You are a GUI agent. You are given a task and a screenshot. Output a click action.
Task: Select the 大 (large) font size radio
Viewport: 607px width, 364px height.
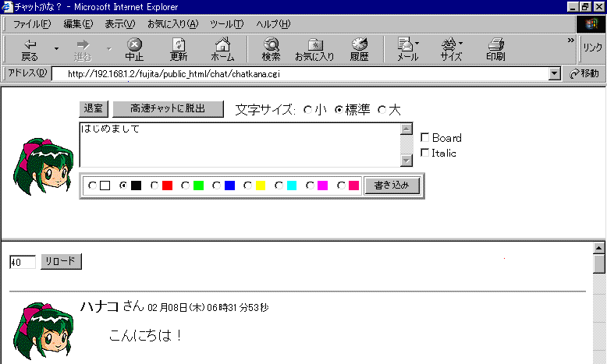pyautogui.click(x=382, y=110)
